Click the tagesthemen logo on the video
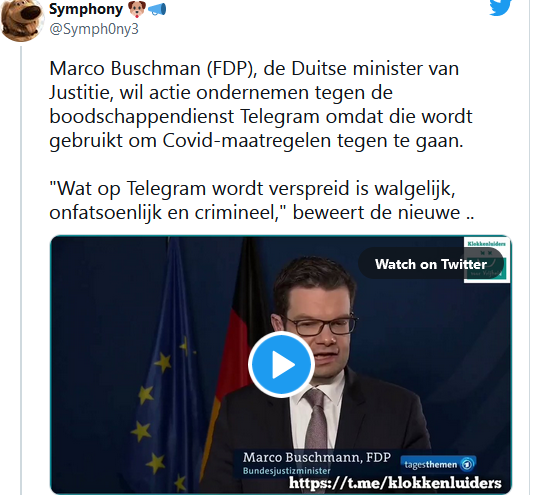 [x=438, y=464]
